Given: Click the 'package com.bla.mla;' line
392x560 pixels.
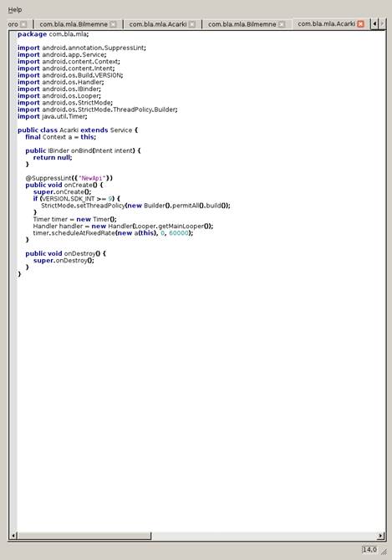Looking at the screenshot, I should click(53, 34).
